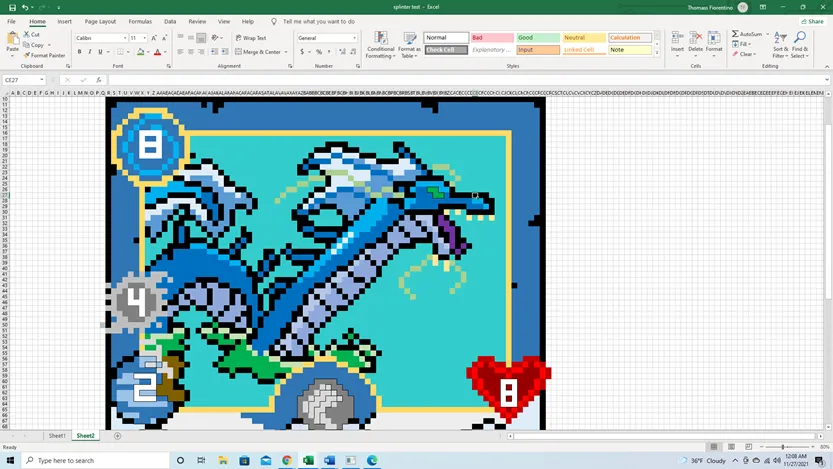
Task: Open the font size dropdown
Action: (144, 38)
